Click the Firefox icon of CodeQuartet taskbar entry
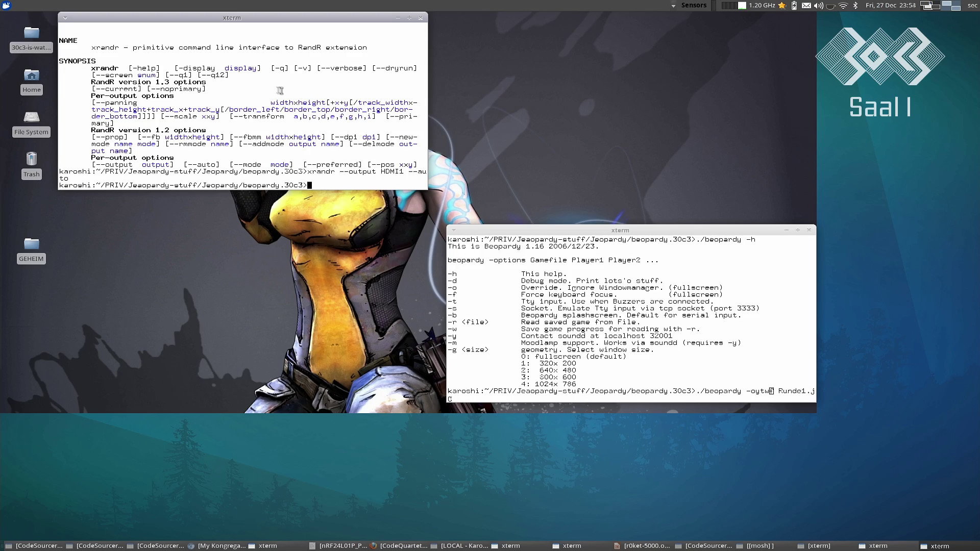This screenshot has width=980, height=551. 374,545
